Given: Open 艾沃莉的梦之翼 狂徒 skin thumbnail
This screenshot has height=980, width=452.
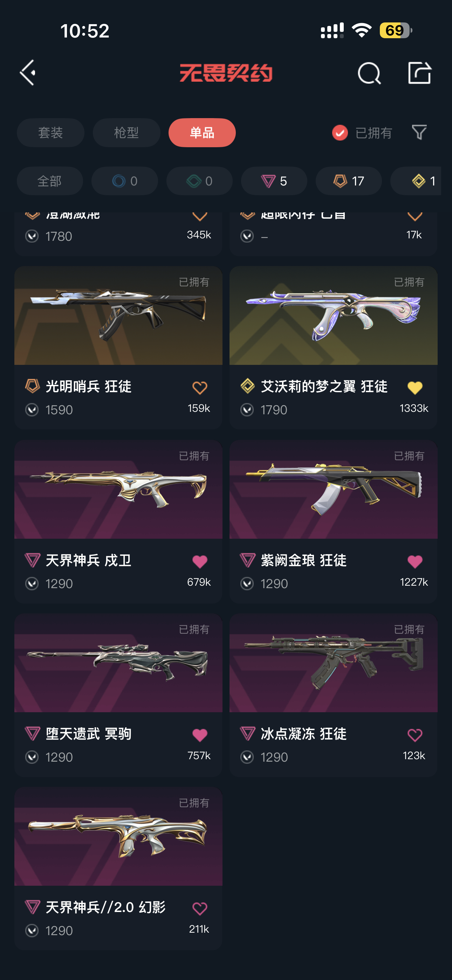Looking at the screenshot, I should click(333, 315).
